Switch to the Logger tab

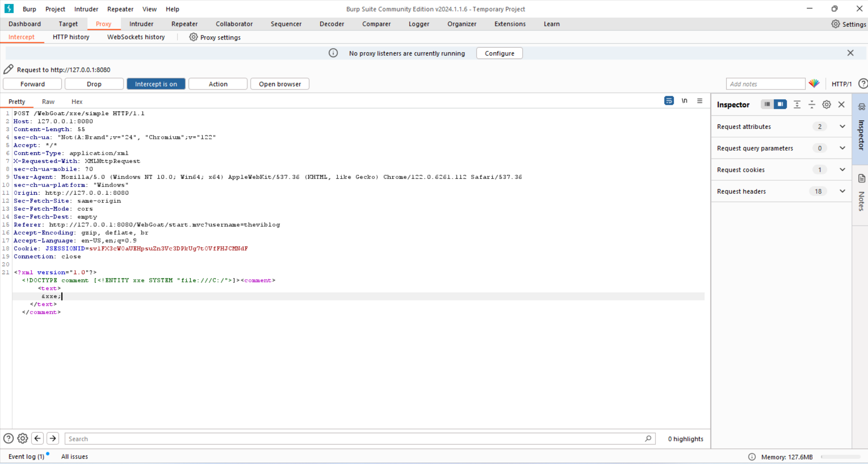pyautogui.click(x=419, y=24)
